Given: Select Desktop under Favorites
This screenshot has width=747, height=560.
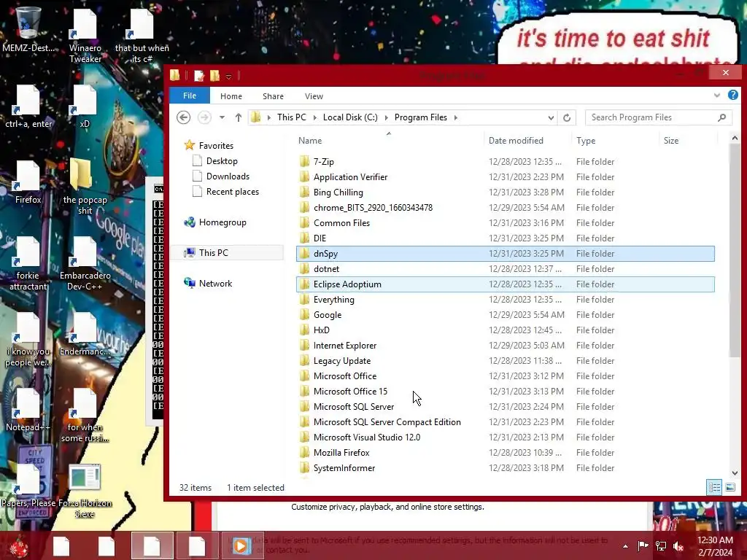Looking at the screenshot, I should [222, 161].
